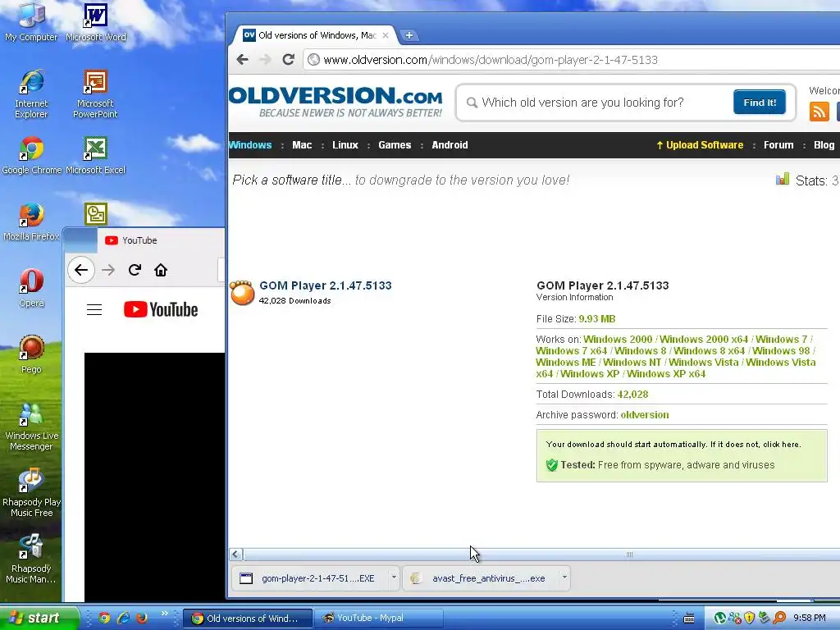Launch Chrome from the quick launch bar
The image size is (840, 630).
click(104, 618)
